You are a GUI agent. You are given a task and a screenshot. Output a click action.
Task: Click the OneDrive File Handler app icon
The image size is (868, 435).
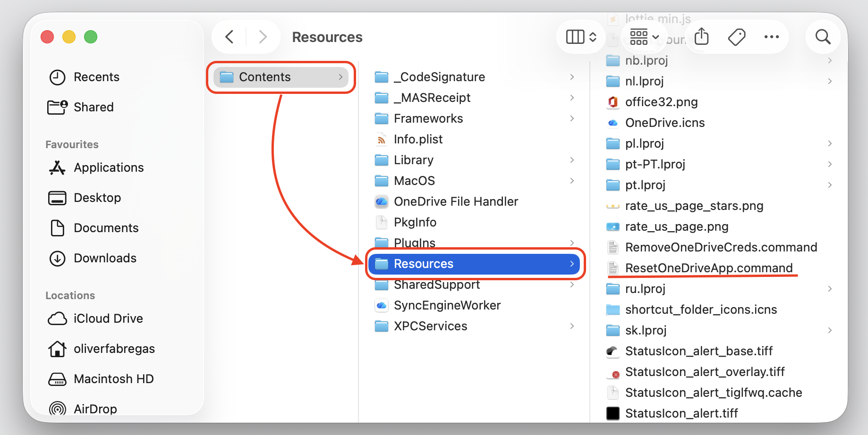point(381,201)
